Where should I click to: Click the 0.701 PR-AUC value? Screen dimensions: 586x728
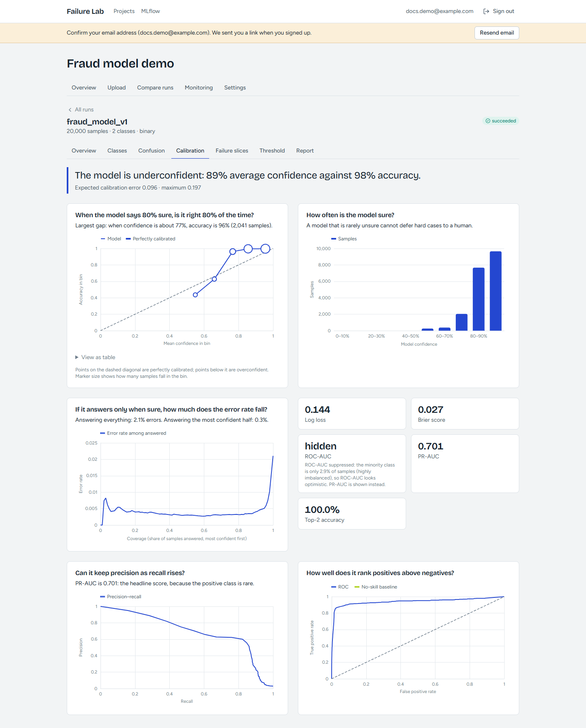(431, 446)
